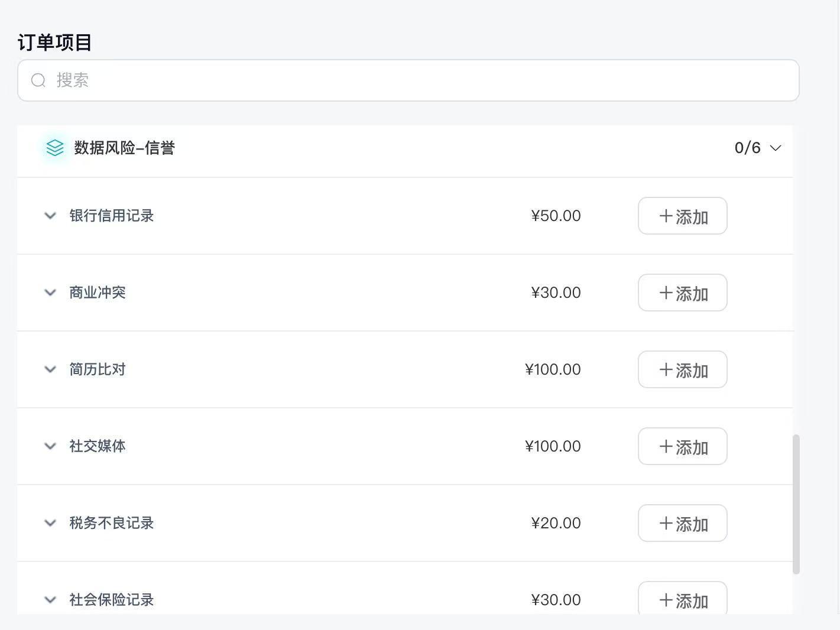
Task: Add 银行信用记录 to the order
Action: 683,216
